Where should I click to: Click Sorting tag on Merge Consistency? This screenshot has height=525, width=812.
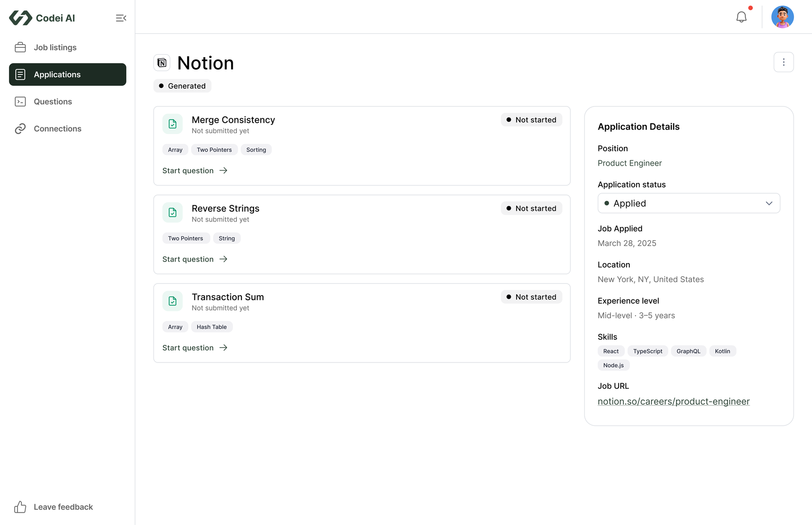click(256, 150)
